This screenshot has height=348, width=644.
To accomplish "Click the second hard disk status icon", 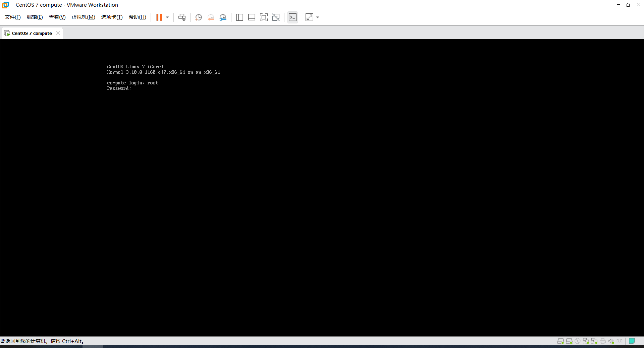I will [569, 341].
